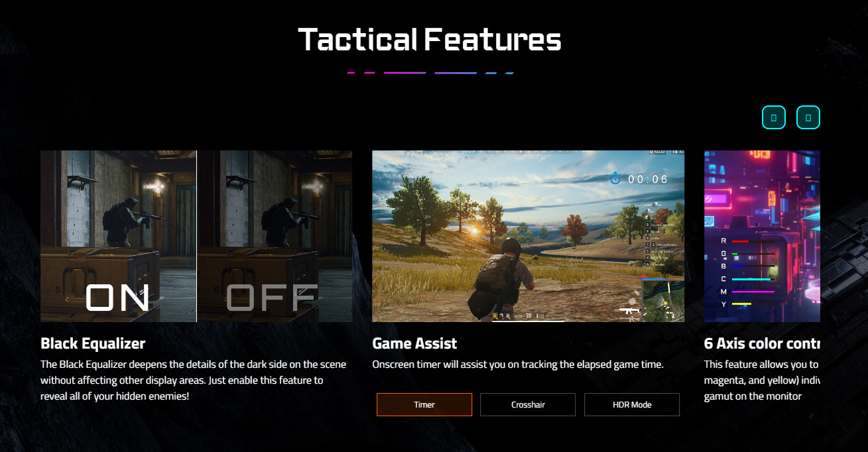This screenshot has height=452, width=868.
Task: Advance carousel with right arrow button
Action: (808, 117)
